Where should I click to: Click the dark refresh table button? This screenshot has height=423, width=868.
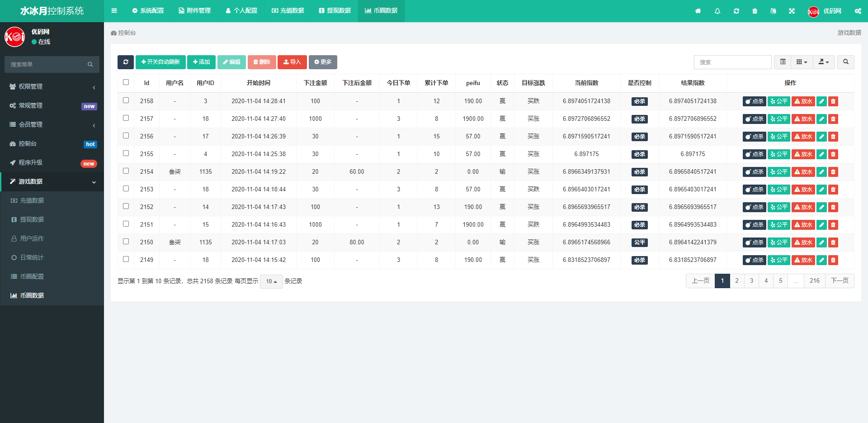click(x=126, y=62)
